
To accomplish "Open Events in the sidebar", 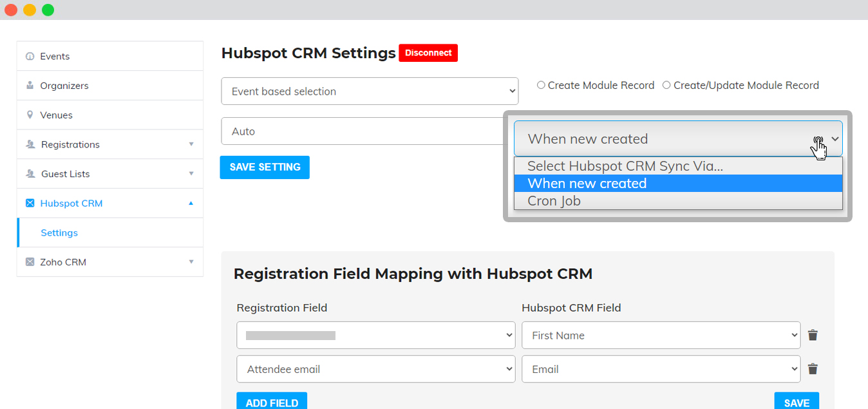I will pos(110,57).
